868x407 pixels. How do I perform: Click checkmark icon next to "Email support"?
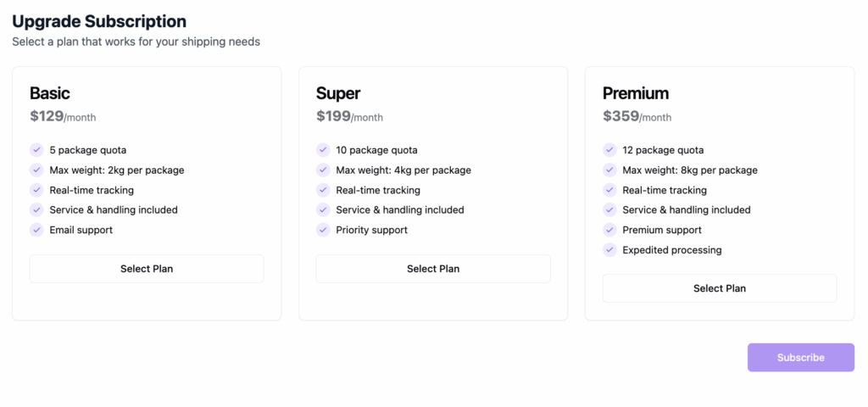pos(36,230)
